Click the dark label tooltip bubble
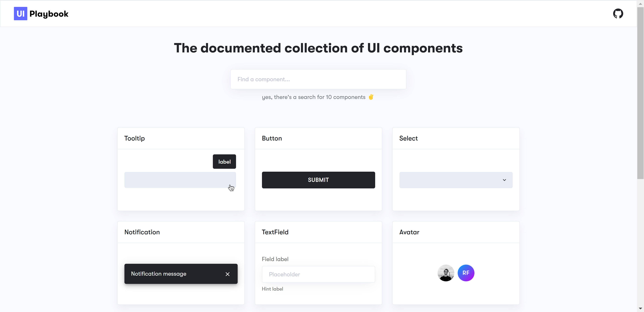The height and width of the screenshot is (312, 644). [x=224, y=162]
